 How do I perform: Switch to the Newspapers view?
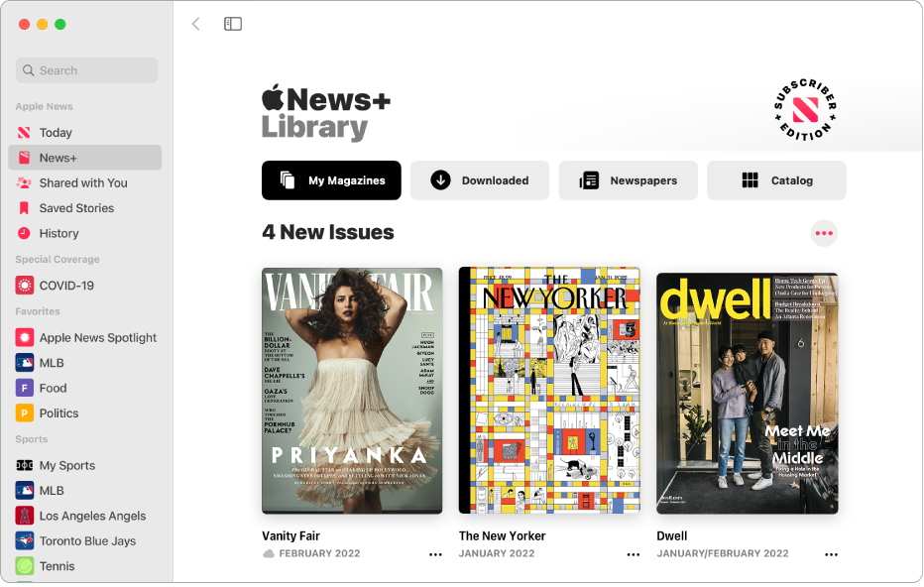pos(628,180)
